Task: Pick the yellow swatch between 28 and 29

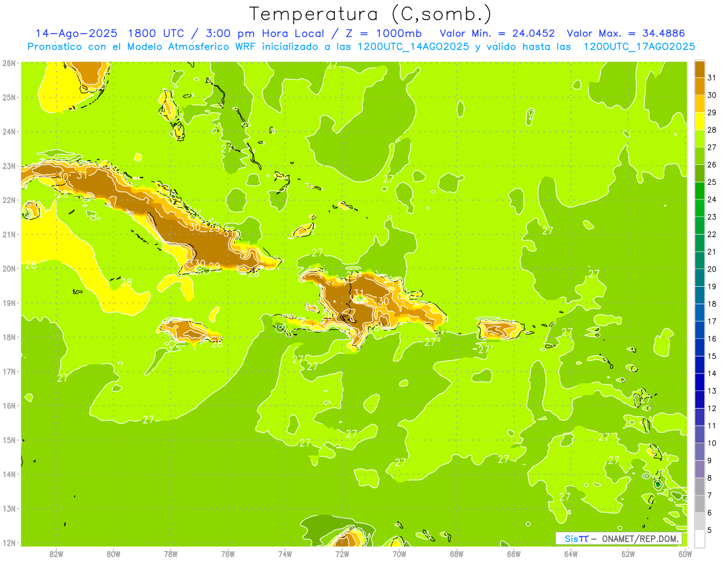Action: [699, 121]
